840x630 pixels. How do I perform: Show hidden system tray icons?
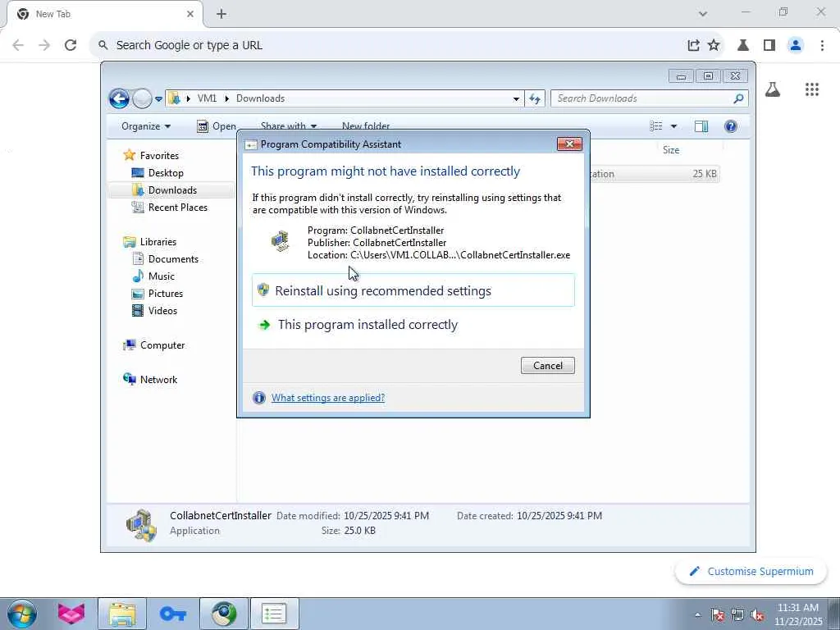[x=697, y=615]
